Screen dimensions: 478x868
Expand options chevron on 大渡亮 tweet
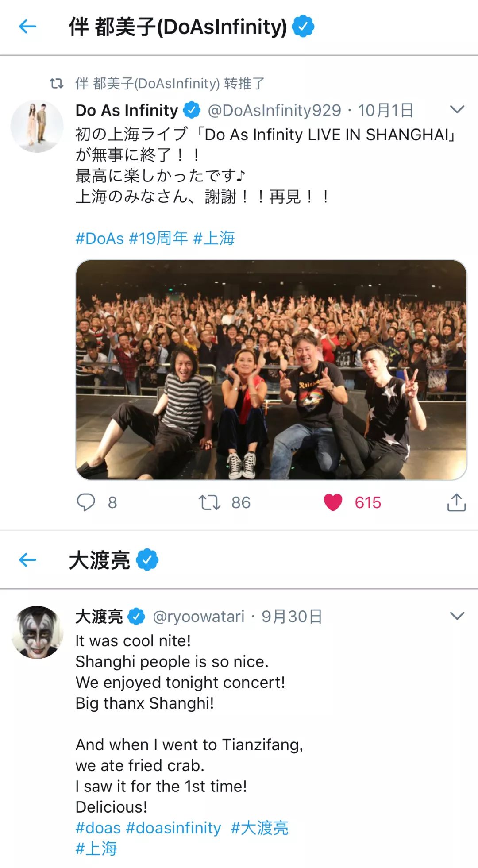point(457,616)
